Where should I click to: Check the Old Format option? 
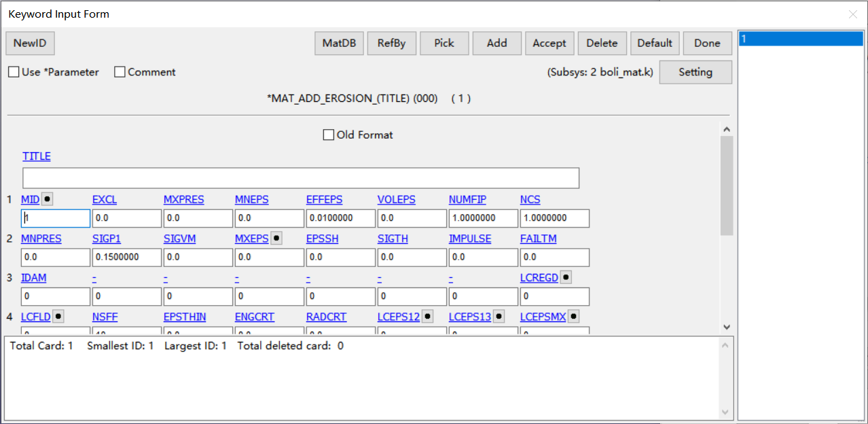329,135
